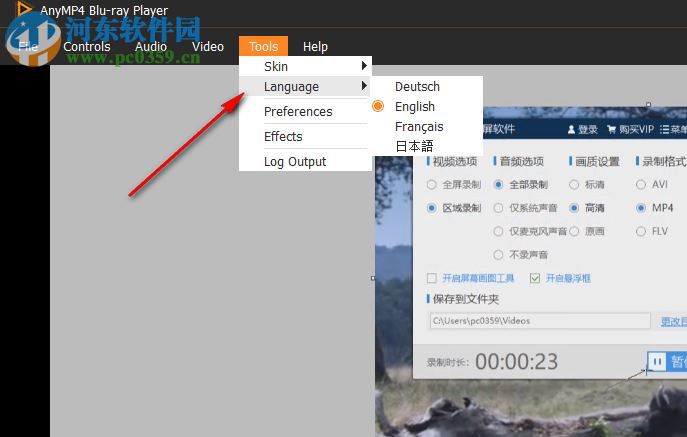Select AVI recording format
The width and height of the screenshot is (687, 437).
[x=641, y=185]
